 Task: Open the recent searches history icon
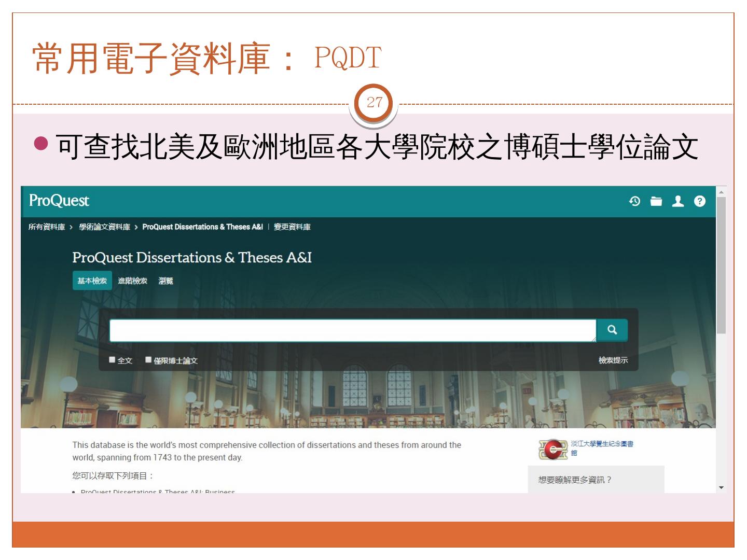click(634, 201)
